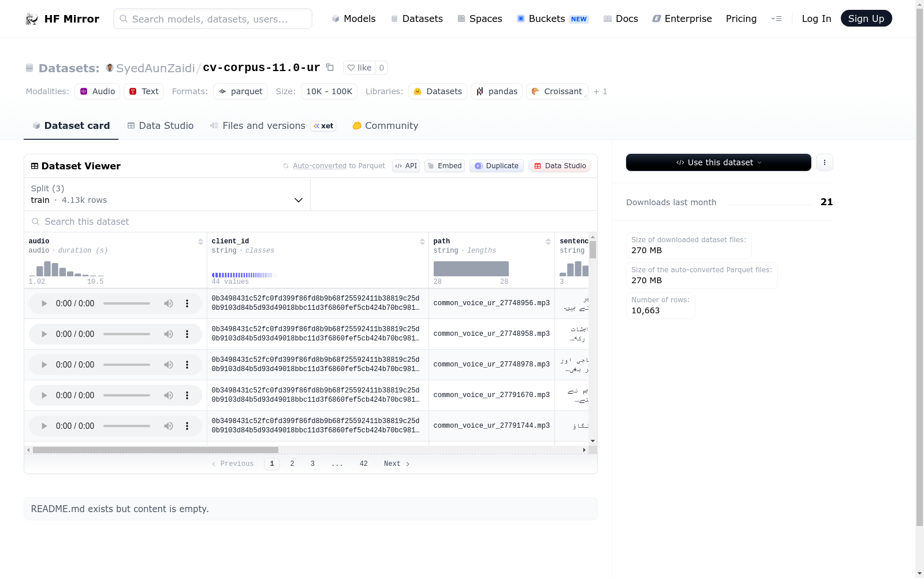Open audio options for common_voice_ur_27748956.mp3 row
924x578 pixels.
(x=187, y=303)
